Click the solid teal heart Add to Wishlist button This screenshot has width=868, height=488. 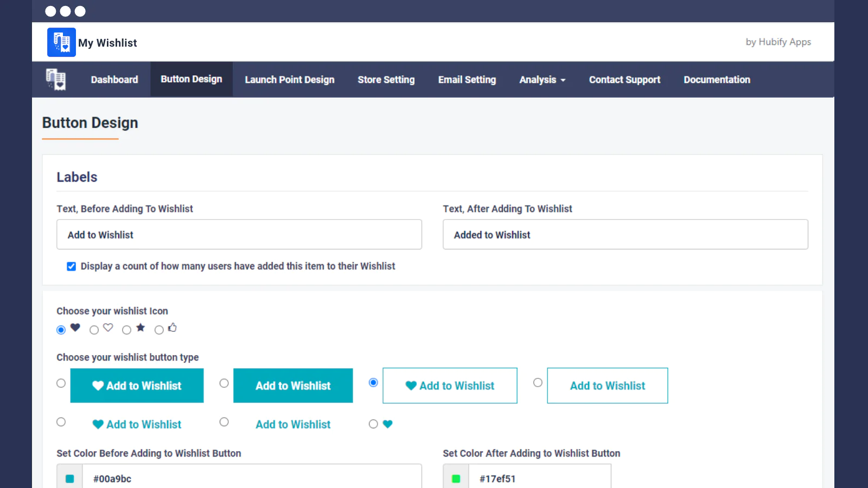tap(137, 386)
